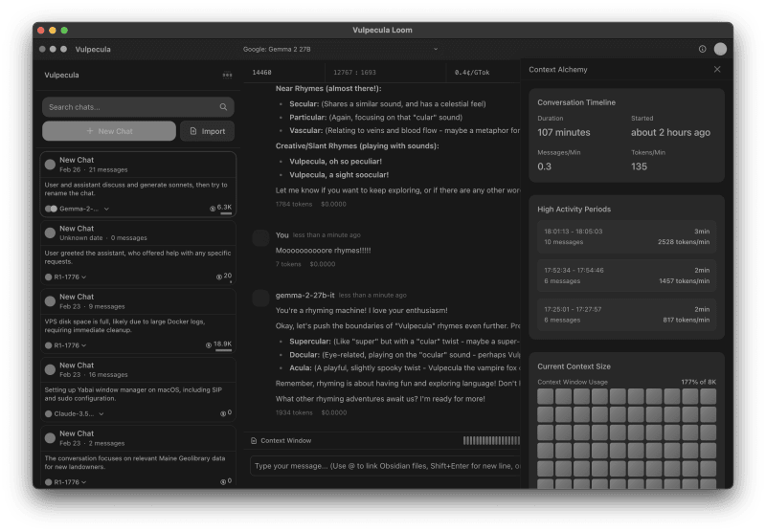Open the info icon in header

click(702, 49)
